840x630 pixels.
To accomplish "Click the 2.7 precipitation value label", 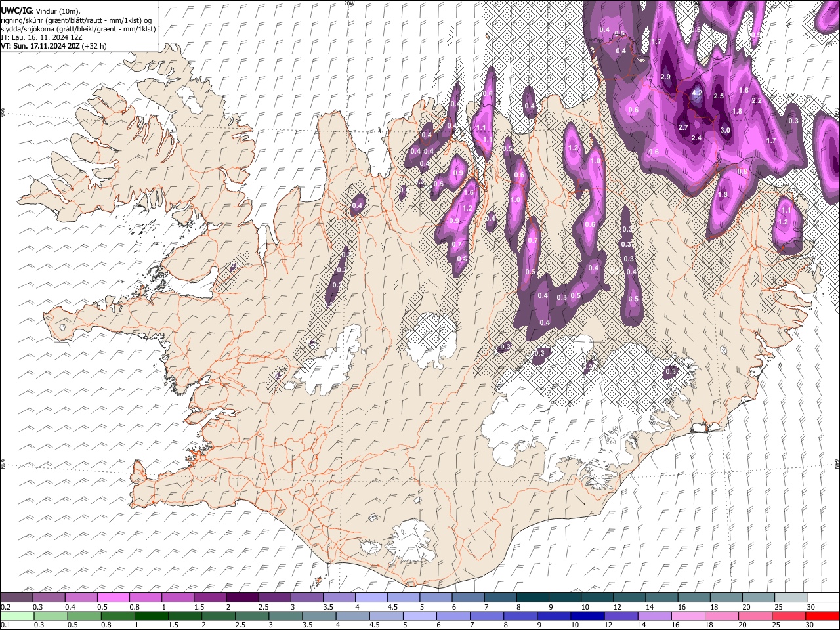I will pyautogui.click(x=683, y=127).
